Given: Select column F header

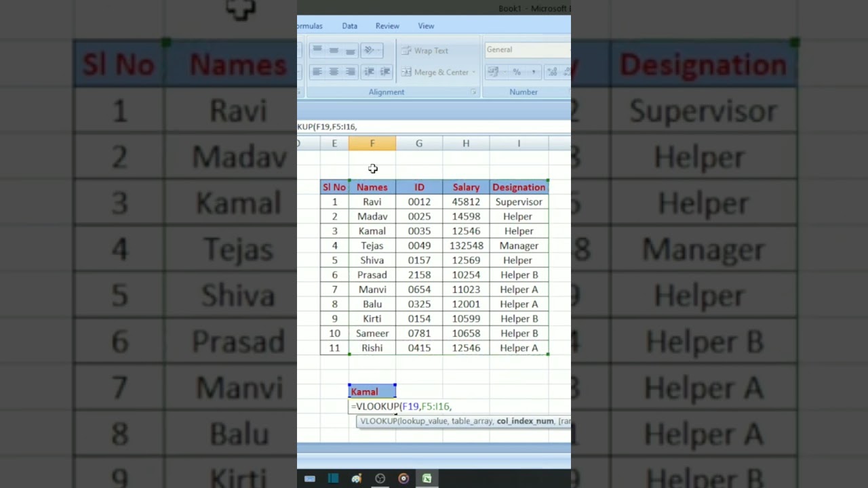Looking at the screenshot, I should 372,144.
